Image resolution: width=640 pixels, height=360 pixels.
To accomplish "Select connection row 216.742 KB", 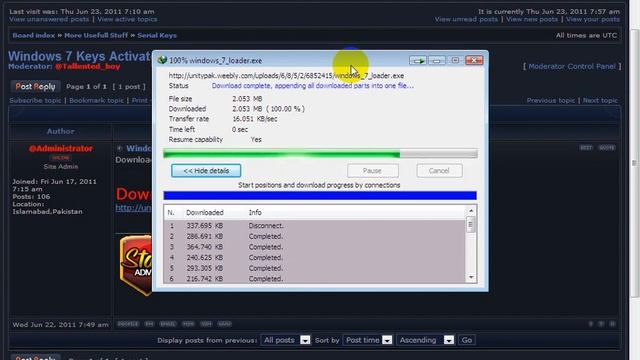I will [314, 278].
